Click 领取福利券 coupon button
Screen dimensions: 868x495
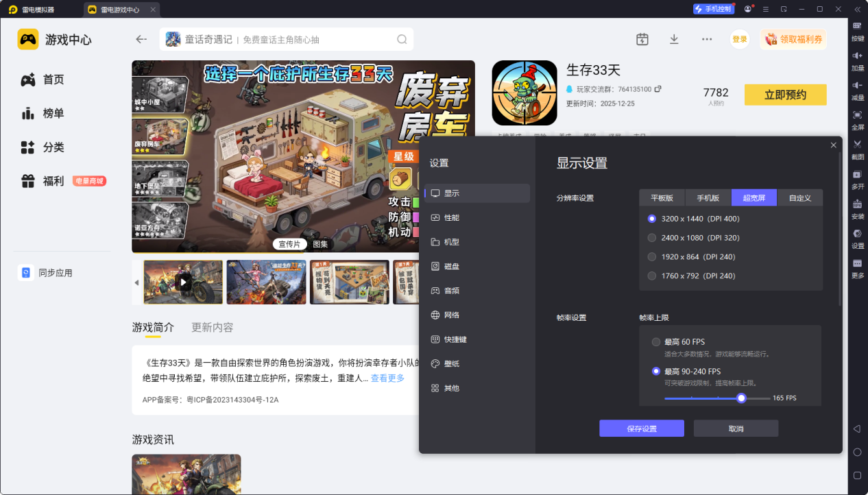(793, 39)
